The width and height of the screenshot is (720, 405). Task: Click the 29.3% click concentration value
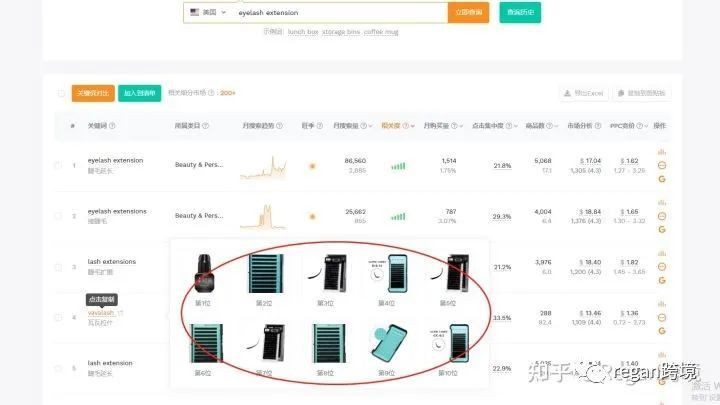pyautogui.click(x=502, y=216)
